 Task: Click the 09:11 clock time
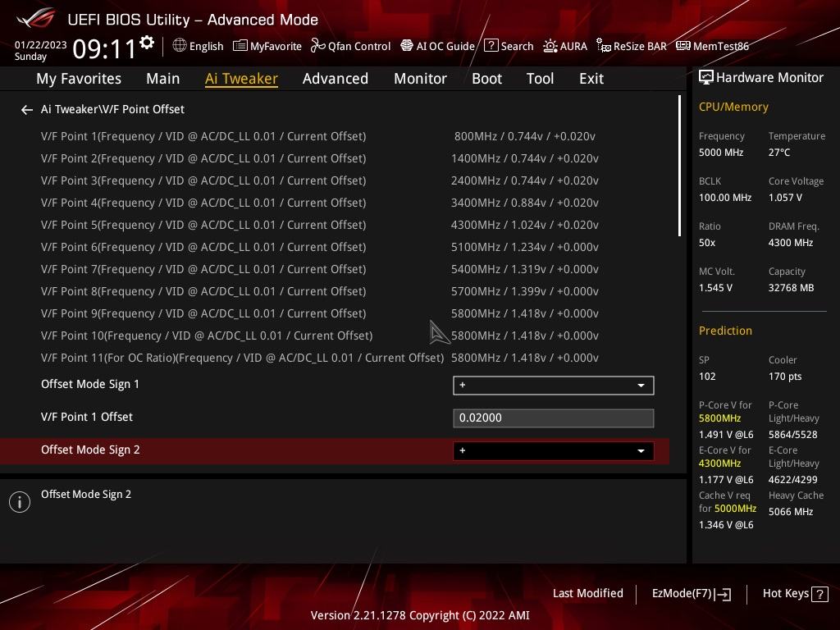click(104, 48)
